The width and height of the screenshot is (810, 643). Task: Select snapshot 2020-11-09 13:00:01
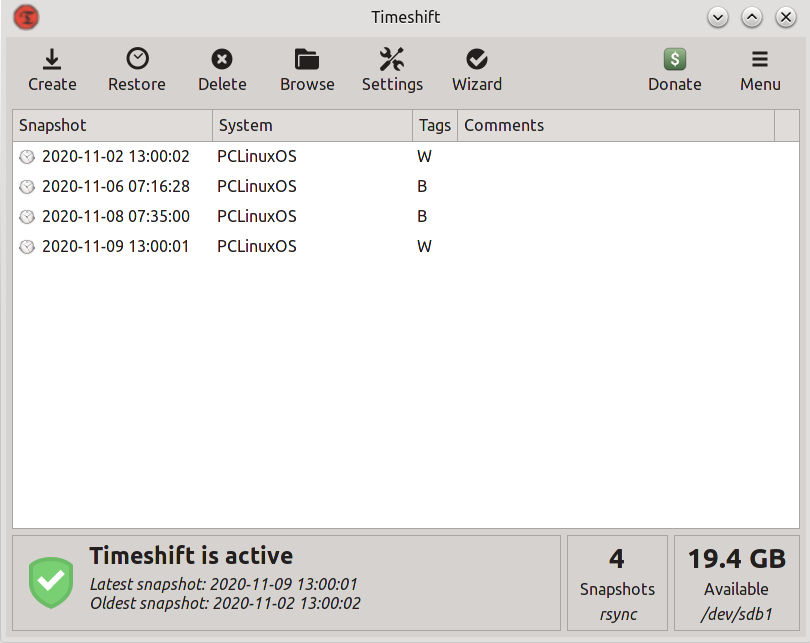(115, 246)
